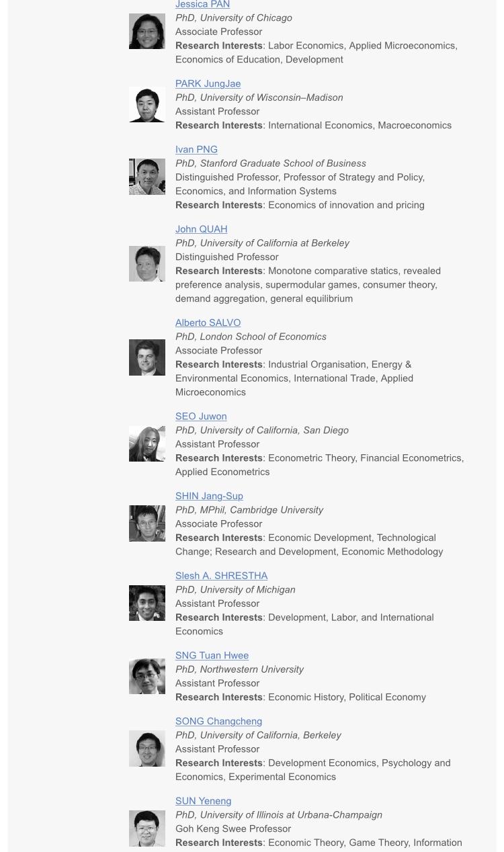Screen dimensions: 504x852
Task: Click SHIN Jang-Sup's portrait photo
Action: [x=147, y=523]
